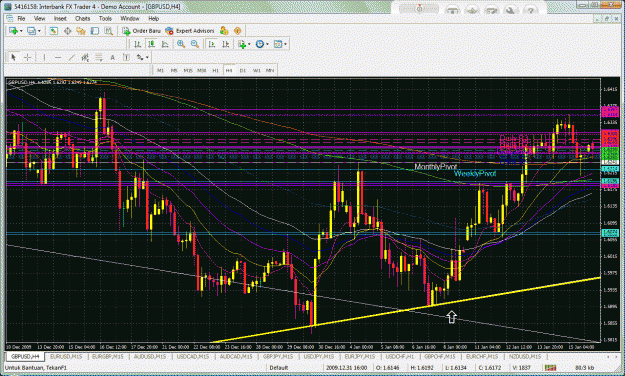Open the Help menu
625x376 pixels.
pyautogui.click(x=153, y=18)
